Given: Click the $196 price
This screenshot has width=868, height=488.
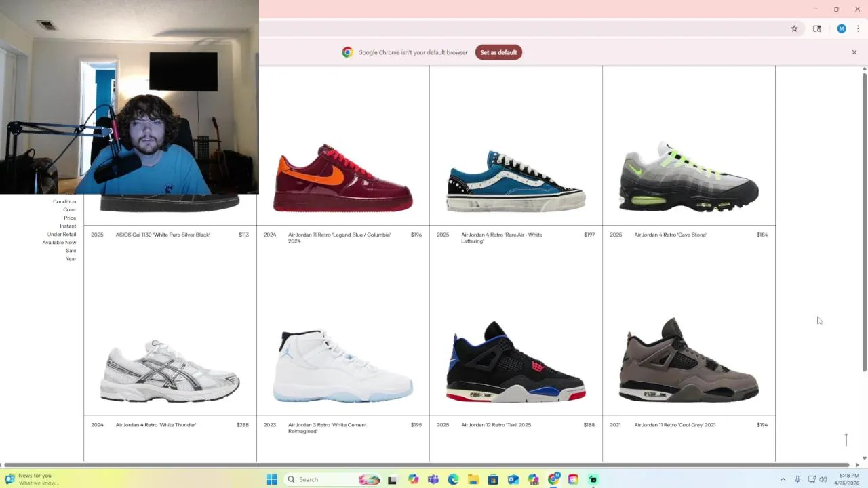Looking at the screenshot, I should 416,235.
